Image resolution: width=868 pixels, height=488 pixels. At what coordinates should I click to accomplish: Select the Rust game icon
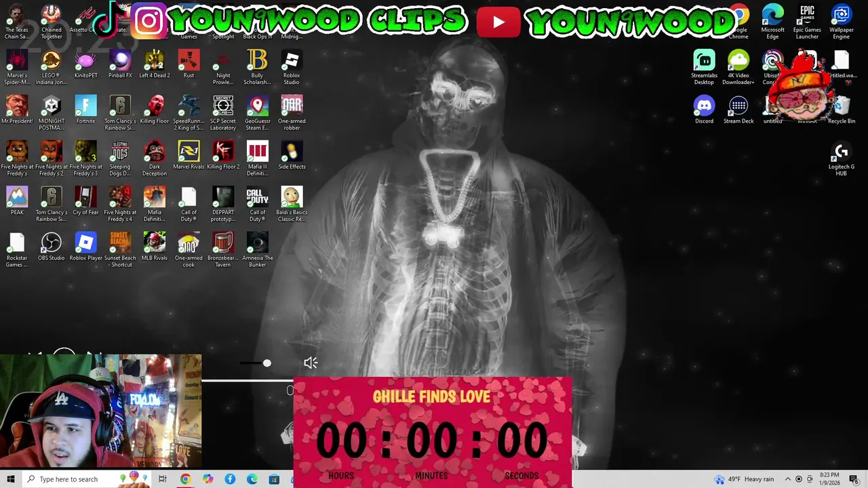[x=189, y=65]
